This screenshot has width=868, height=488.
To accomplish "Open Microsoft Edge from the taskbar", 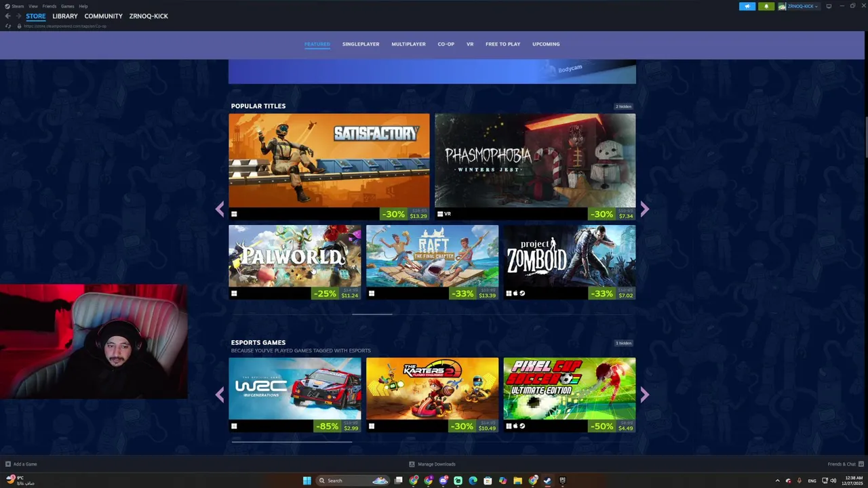I will (x=473, y=481).
